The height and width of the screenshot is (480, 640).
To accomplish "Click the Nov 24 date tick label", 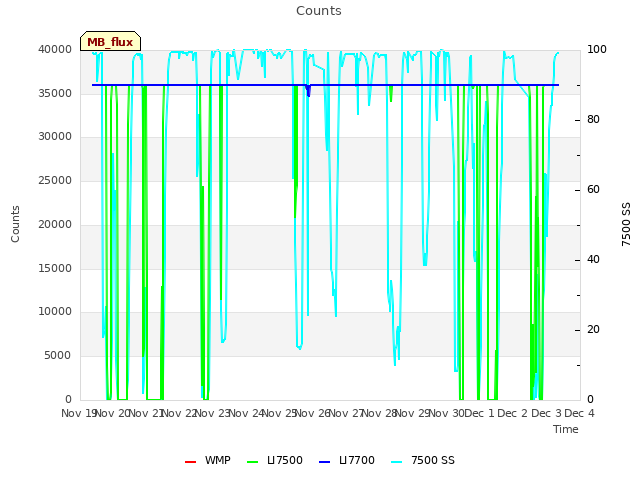I will 246,413.
